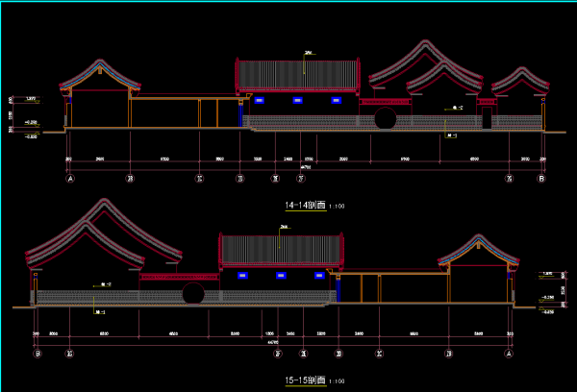The width and height of the screenshot is (577, 392).
Task: Pick the leftmost blue window in lower section
Action: point(243,276)
